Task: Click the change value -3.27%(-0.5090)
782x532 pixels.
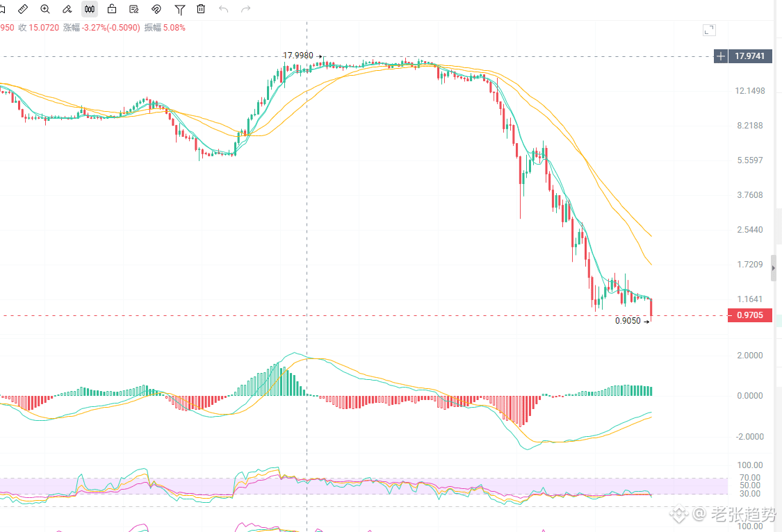Action: [x=111, y=27]
